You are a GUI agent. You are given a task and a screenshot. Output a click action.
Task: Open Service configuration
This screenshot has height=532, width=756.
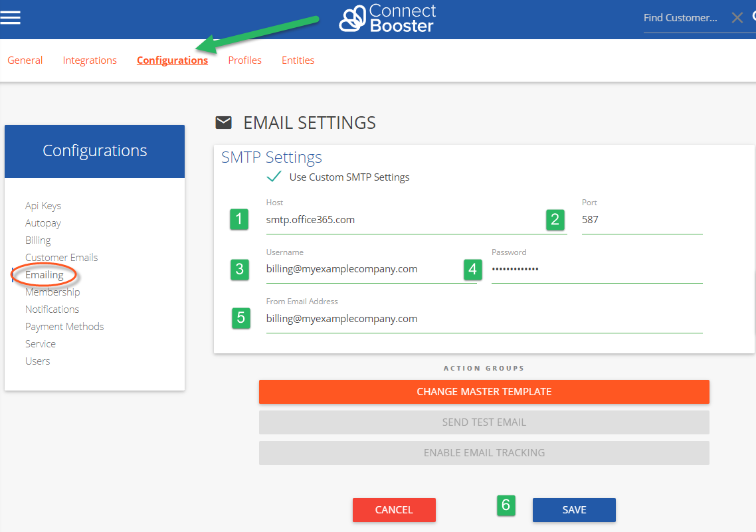[41, 343]
